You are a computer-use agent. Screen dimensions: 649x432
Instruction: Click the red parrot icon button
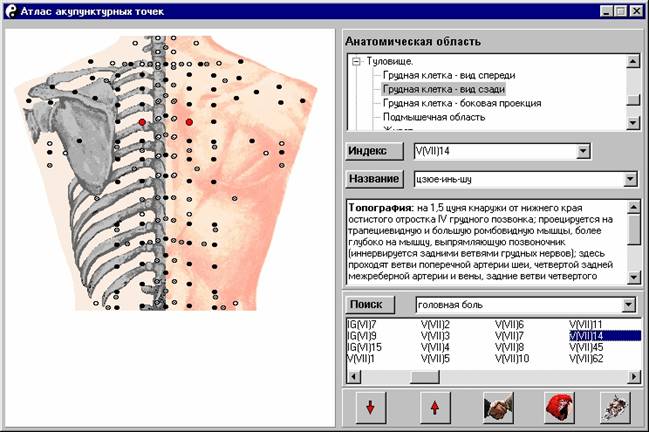coord(558,408)
